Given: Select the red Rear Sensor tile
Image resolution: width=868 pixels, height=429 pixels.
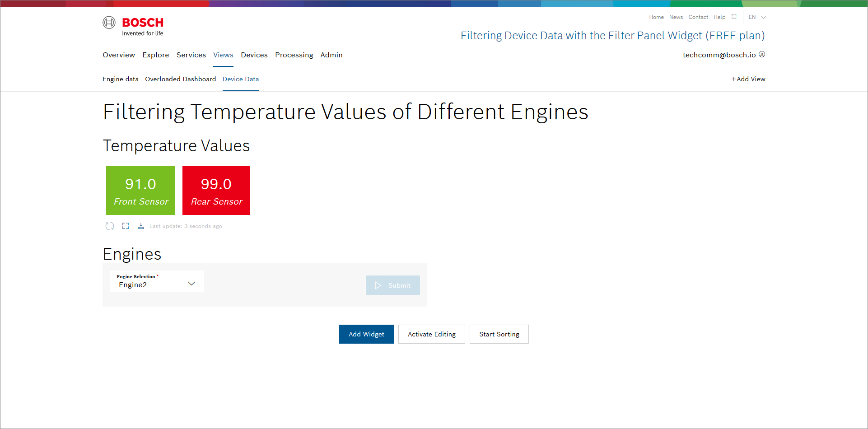Looking at the screenshot, I should (216, 190).
